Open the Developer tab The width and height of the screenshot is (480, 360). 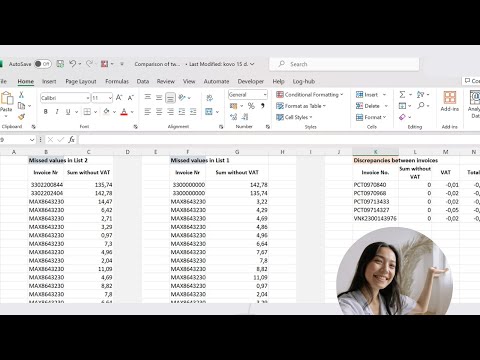[251, 81]
